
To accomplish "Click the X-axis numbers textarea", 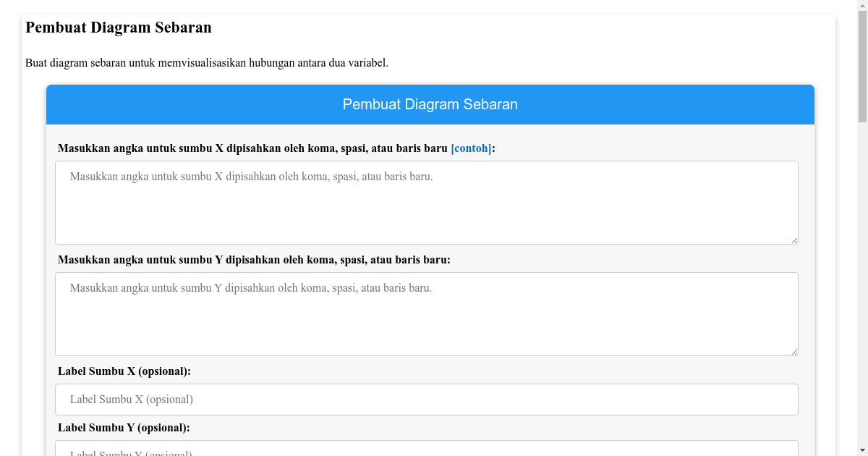I will 426,203.
